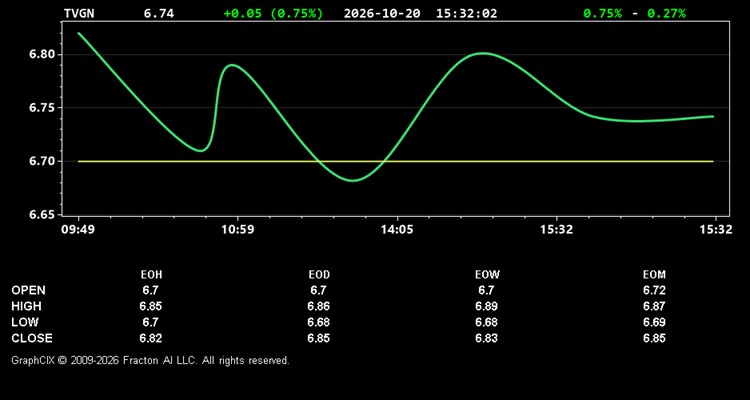Viewport: 750px width, 400px height.
Task: Click the EOW high value 6.89
Action: coord(487,306)
